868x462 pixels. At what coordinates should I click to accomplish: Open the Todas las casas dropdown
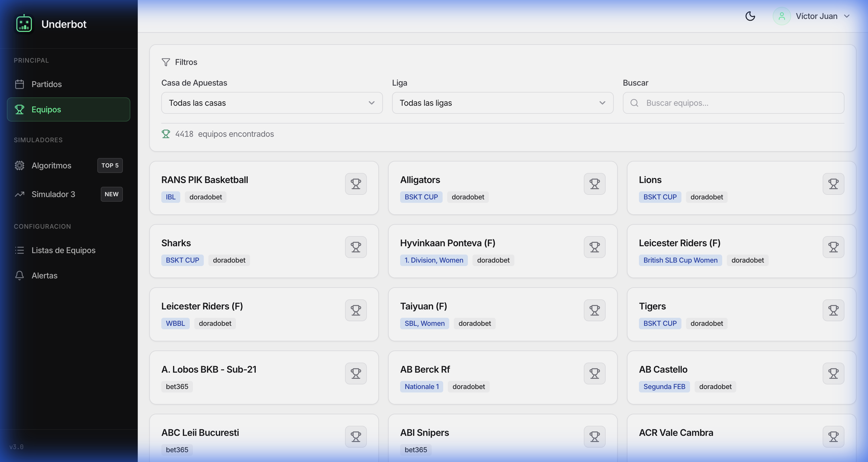click(272, 103)
